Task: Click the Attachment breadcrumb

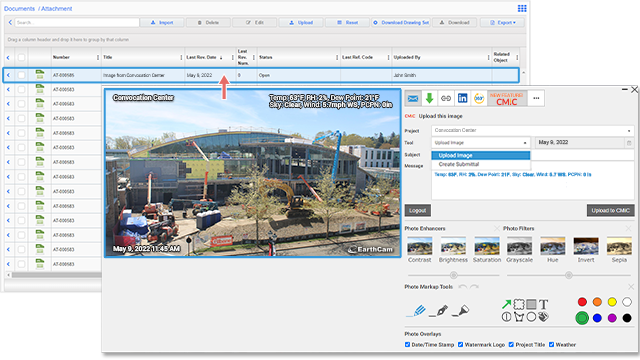Action: (x=56, y=9)
